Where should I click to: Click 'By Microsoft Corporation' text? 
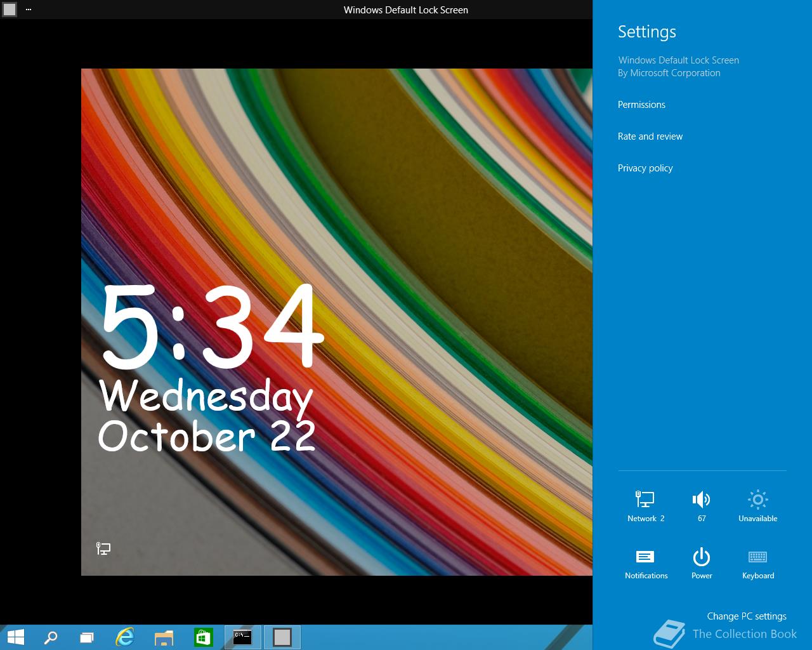pos(669,73)
